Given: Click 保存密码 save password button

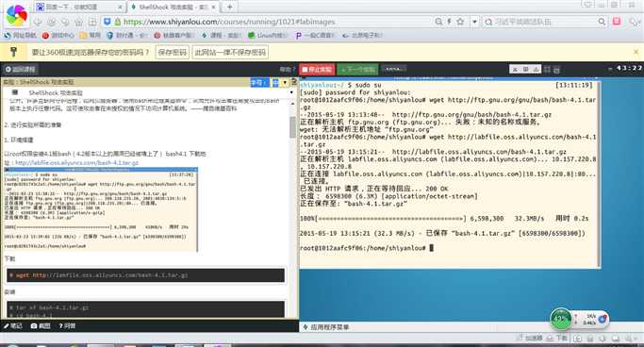Looking at the screenshot, I should [173, 52].
